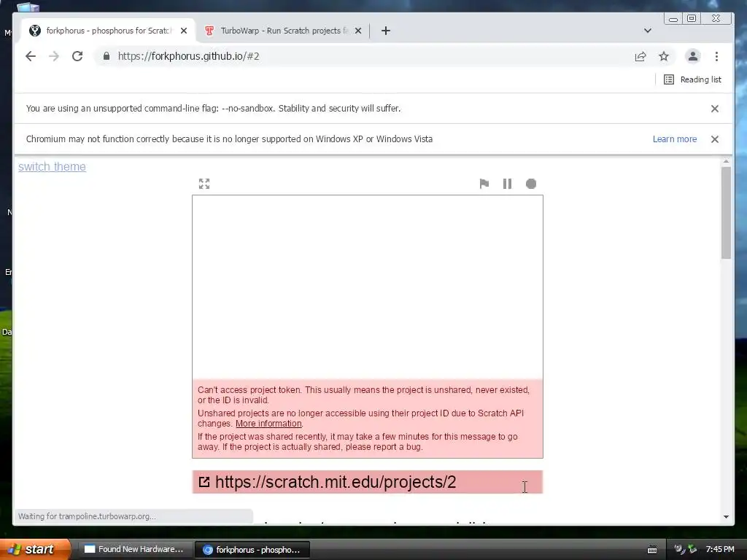The height and width of the screenshot is (560, 747).
Task: Bookmark this page with the star
Action: (x=664, y=56)
